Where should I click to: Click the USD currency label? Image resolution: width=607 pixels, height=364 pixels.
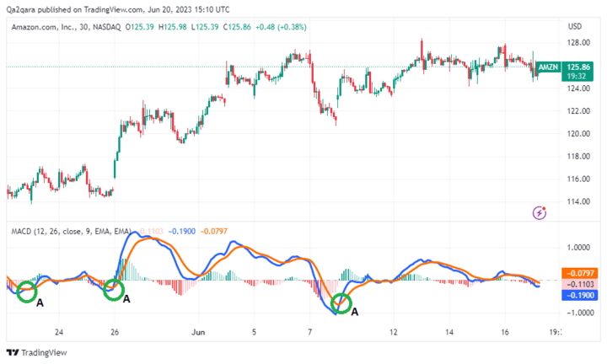click(575, 26)
